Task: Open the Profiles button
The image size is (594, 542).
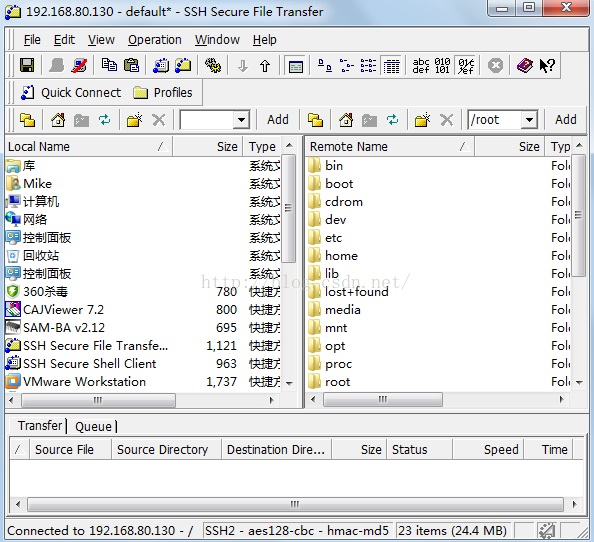Action: coord(163,93)
